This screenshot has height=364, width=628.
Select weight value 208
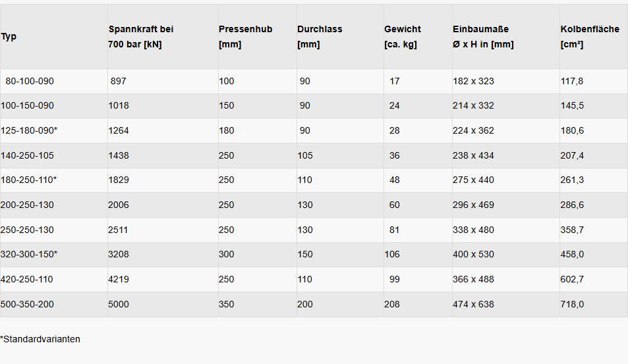[391, 304]
